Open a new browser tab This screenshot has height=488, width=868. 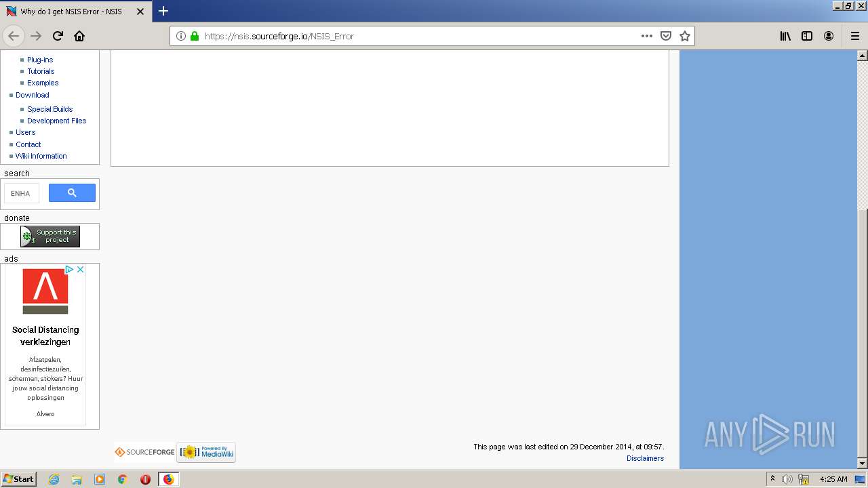tap(163, 11)
